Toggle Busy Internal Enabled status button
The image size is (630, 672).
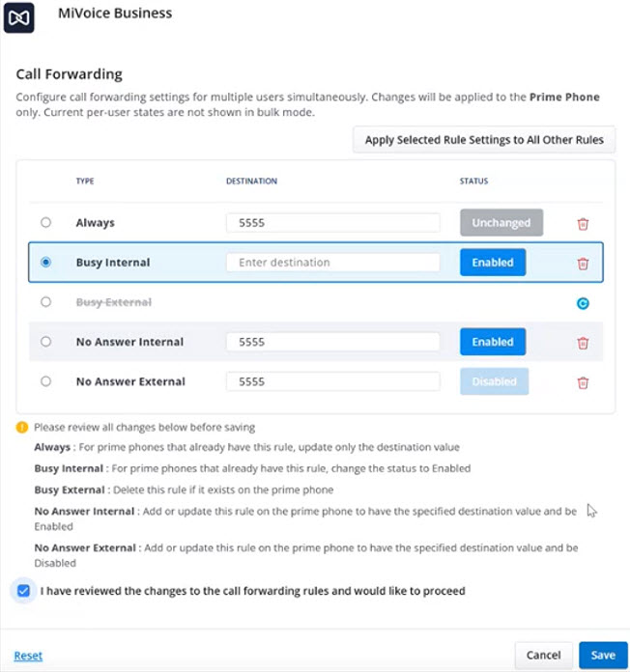(493, 263)
